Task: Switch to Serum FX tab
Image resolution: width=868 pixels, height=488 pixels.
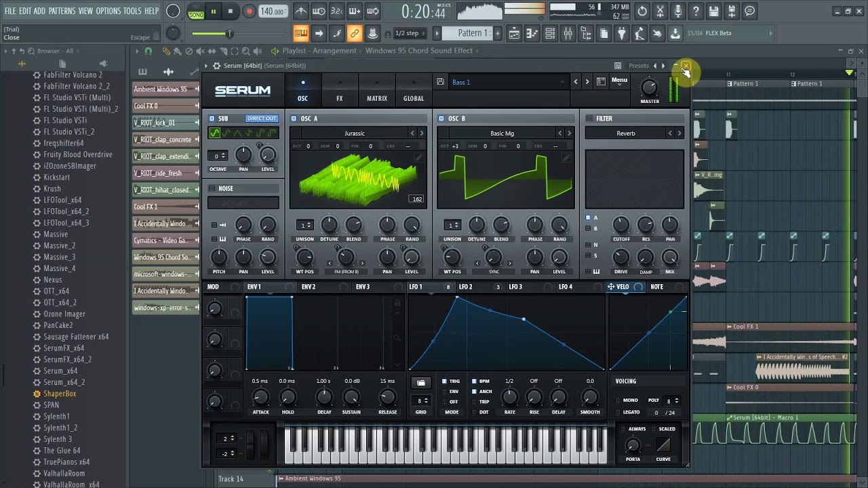Action: (340, 91)
